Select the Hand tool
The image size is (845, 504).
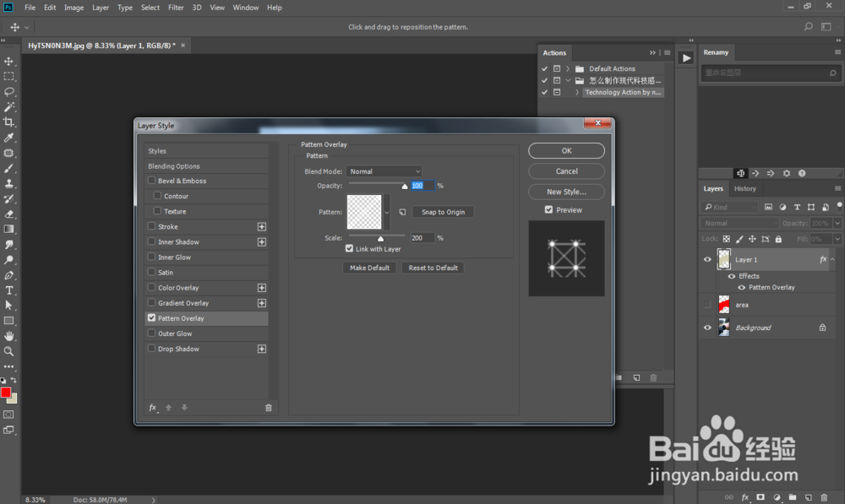pyautogui.click(x=8, y=336)
